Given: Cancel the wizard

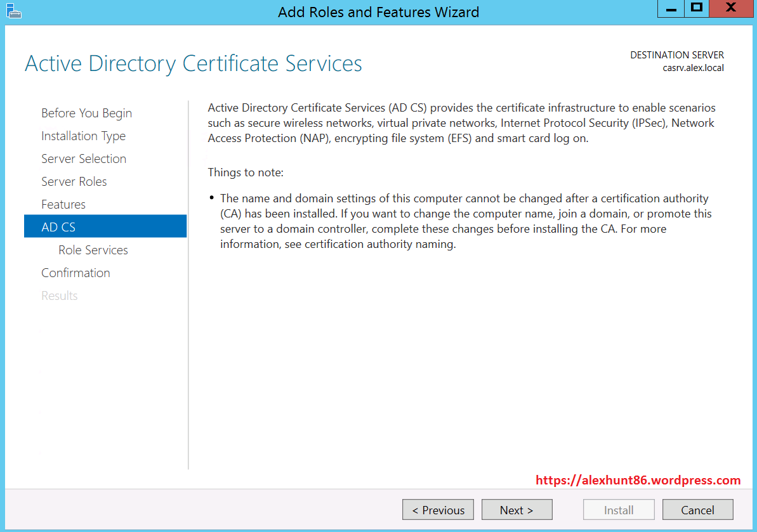Looking at the screenshot, I should (x=697, y=510).
